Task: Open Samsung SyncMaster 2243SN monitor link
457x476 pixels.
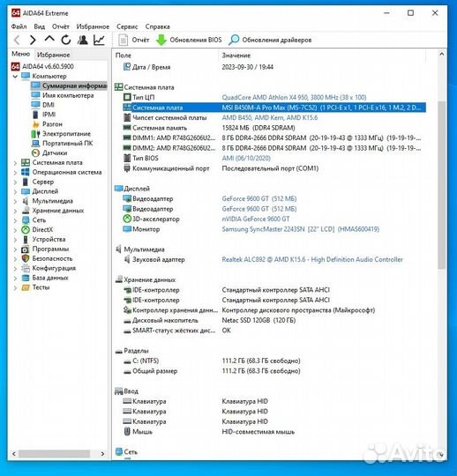Action: pos(300,229)
